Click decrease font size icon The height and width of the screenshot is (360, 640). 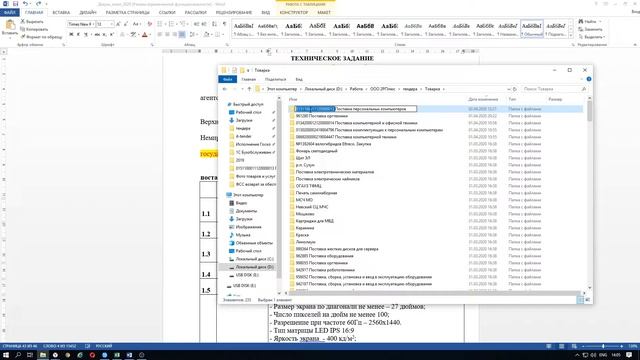[x=126, y=24]
